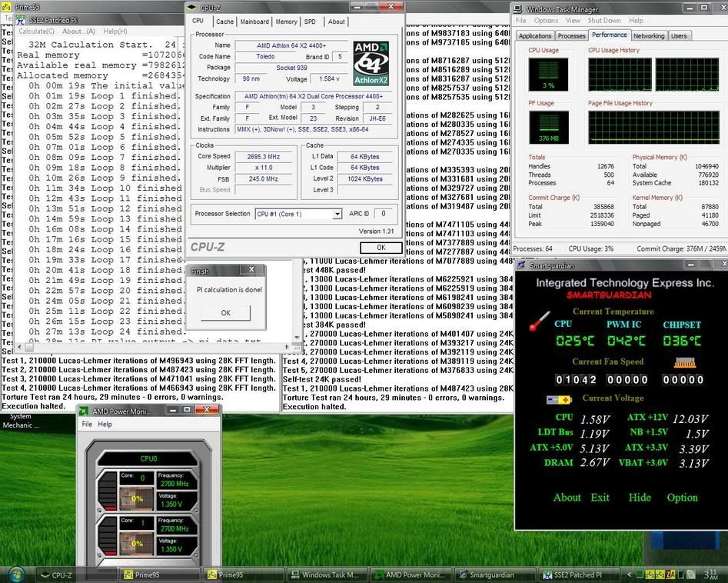
Task: Click the Level 2 cache field in CPU-Z
Action: 365,179
